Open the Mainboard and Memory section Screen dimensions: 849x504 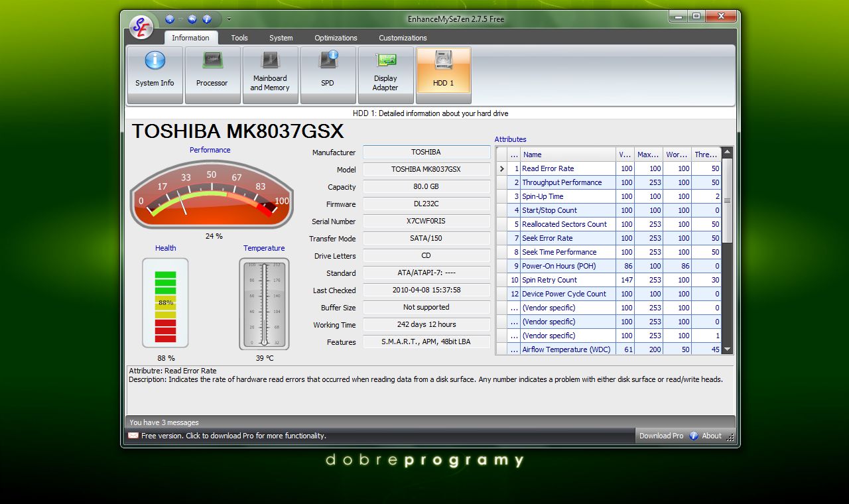click(x=270, y=75)
